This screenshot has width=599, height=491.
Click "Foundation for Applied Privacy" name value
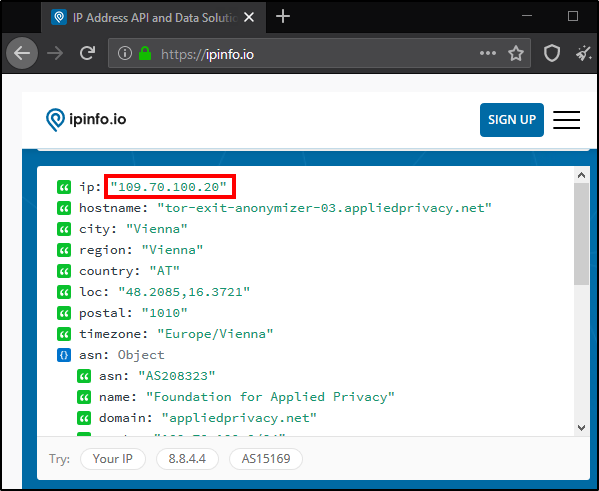click(x=270, y=397)
